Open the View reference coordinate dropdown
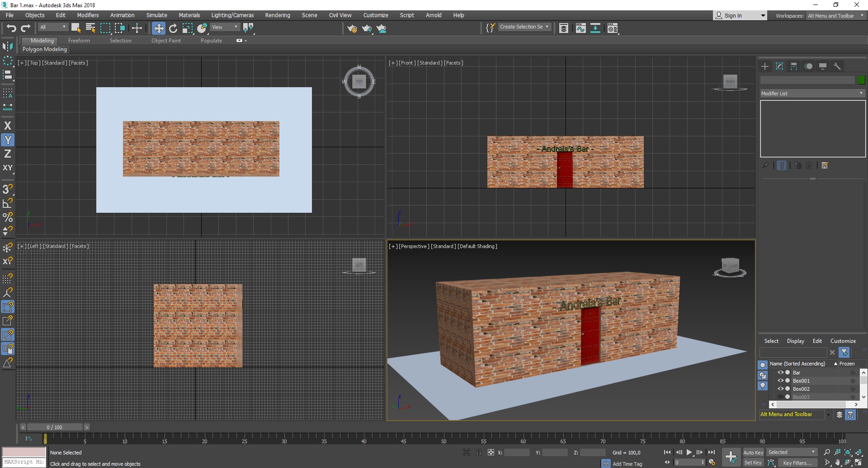The height and width of the screenshot is (468, 868). (x=225, y=27)
